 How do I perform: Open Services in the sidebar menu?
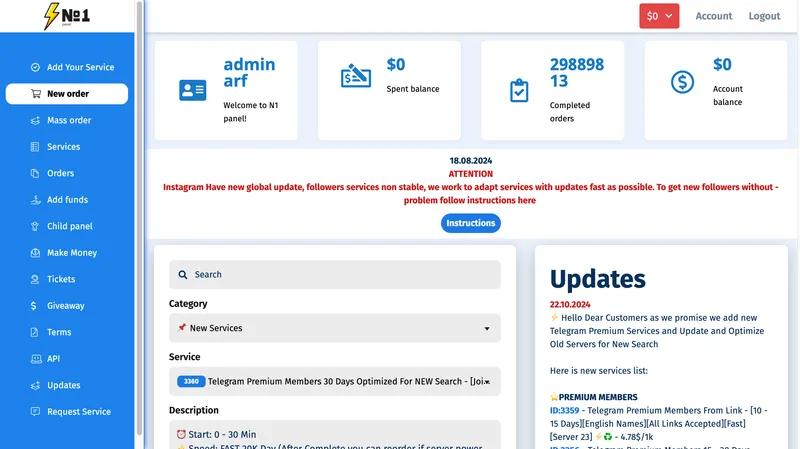coord(63,147)
